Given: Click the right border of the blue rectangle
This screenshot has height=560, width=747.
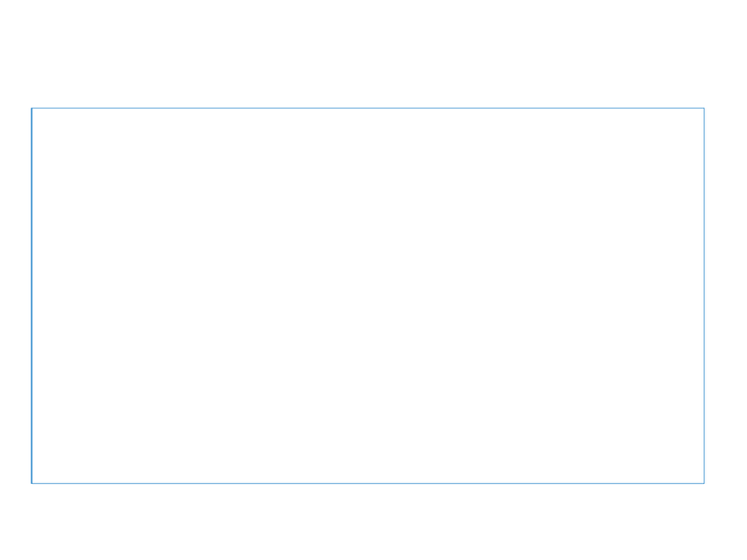Looking at the screenshot, I should coord(704,295).
